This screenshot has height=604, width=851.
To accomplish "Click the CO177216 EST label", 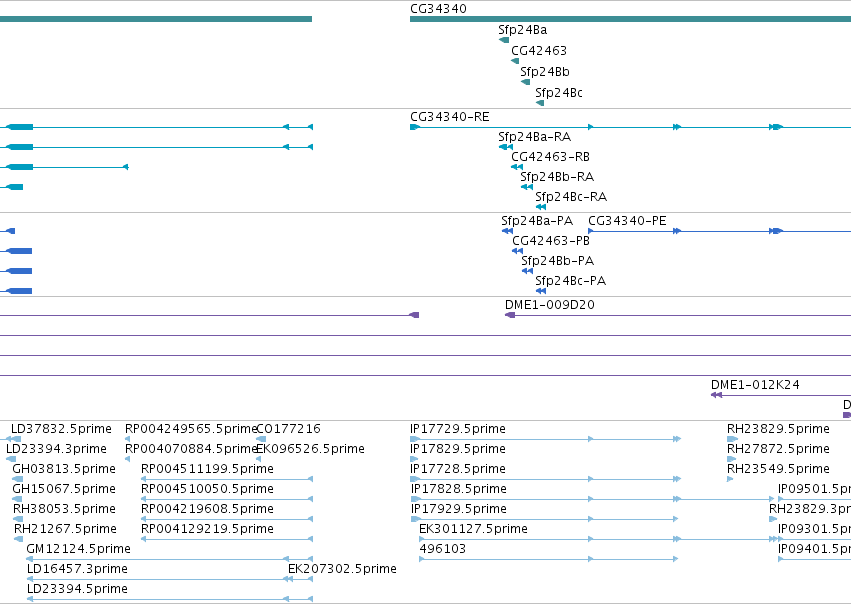I will (x=288, y=429).
